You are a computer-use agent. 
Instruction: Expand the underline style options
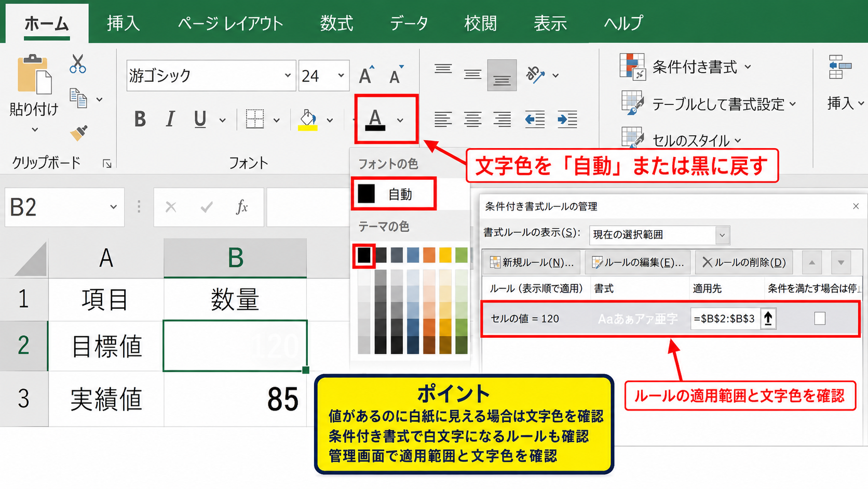[x=222, y=121]
